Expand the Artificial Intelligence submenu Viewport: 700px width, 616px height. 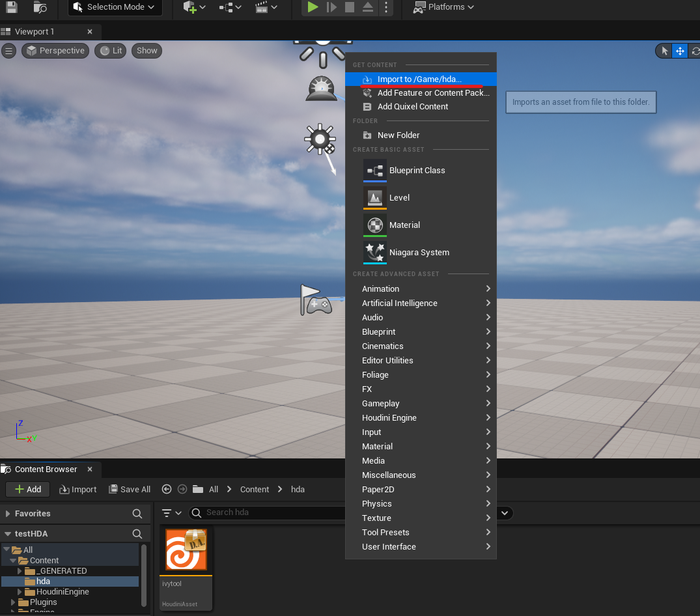(421, 303)
